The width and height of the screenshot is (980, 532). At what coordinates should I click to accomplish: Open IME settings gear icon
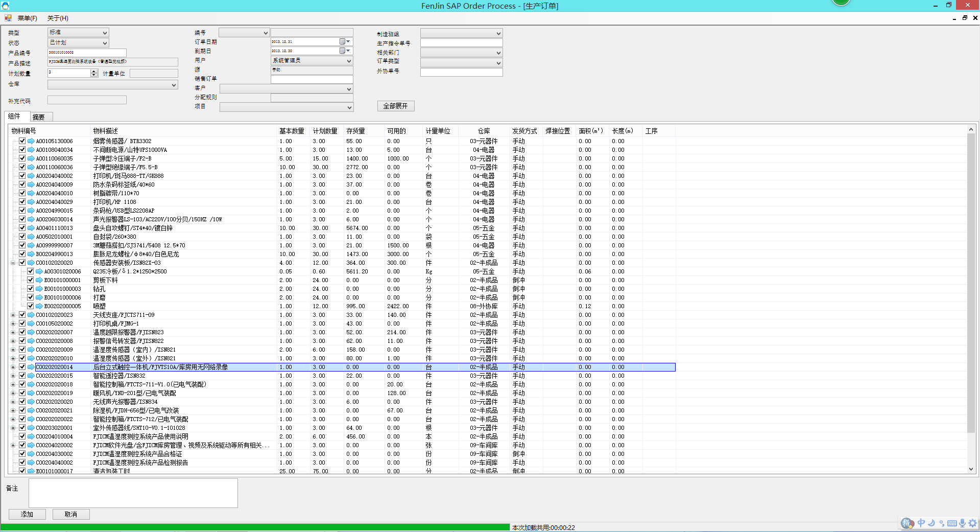point(972,523)
